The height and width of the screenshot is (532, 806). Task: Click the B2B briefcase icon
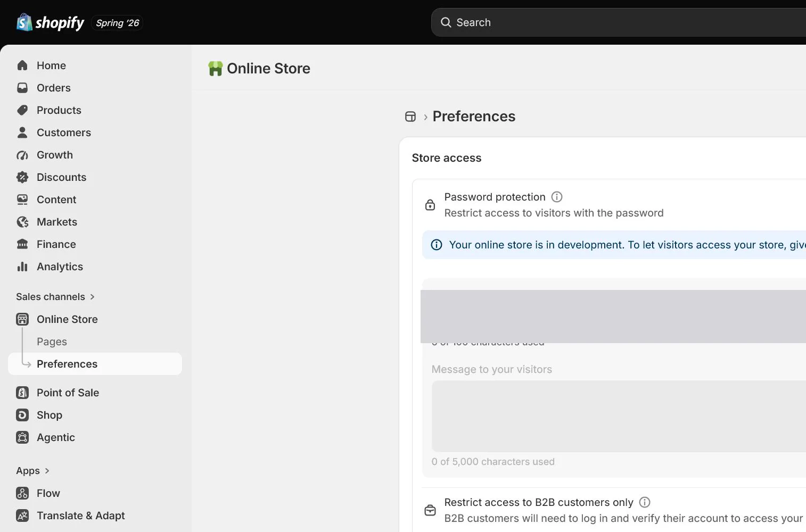point(430,510)
